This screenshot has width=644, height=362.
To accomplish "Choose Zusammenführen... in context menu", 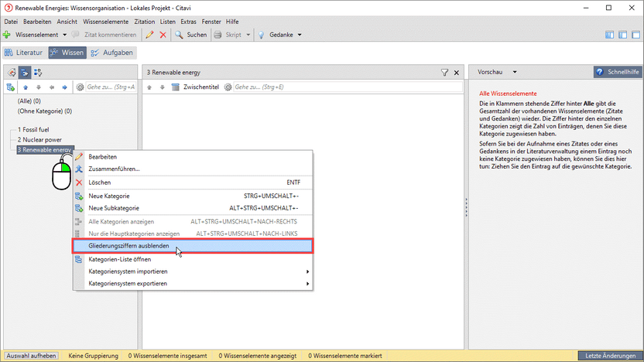I will pos(193,169).
